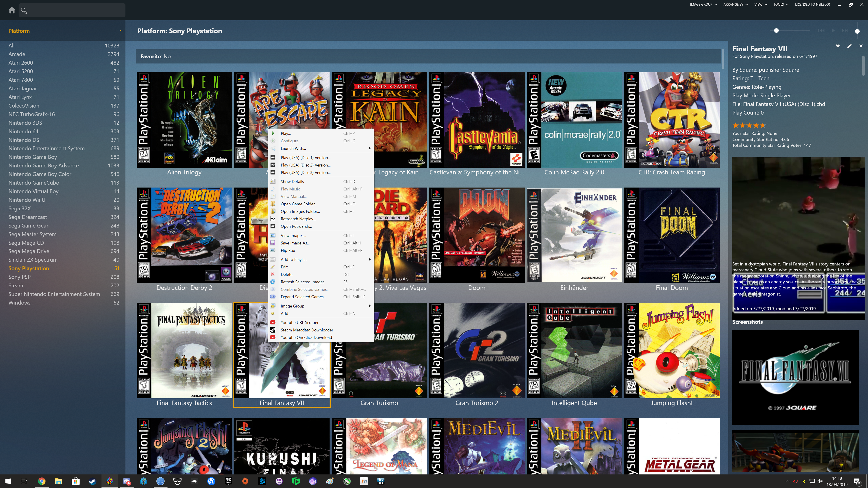
Task: Open GOG Galaxy from the taskbar
Action: [279, 481]
